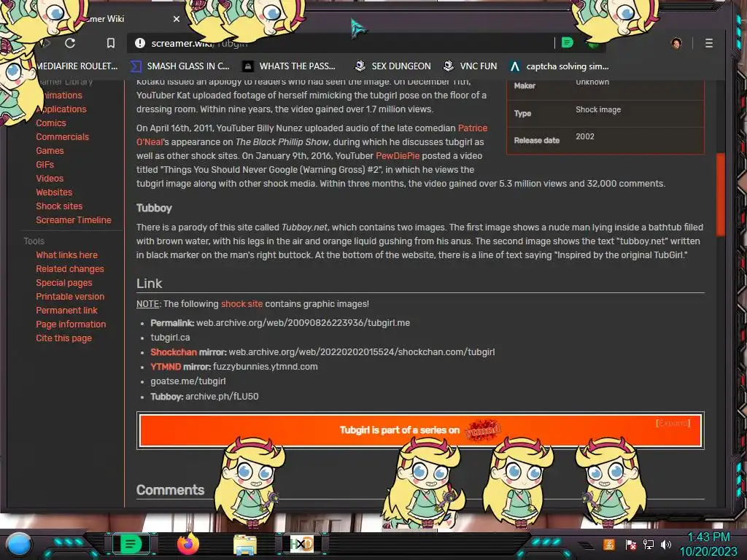Bookmark this page using the bookmark icon
Viewport: 747px width, 560px height.
[111, 43]
